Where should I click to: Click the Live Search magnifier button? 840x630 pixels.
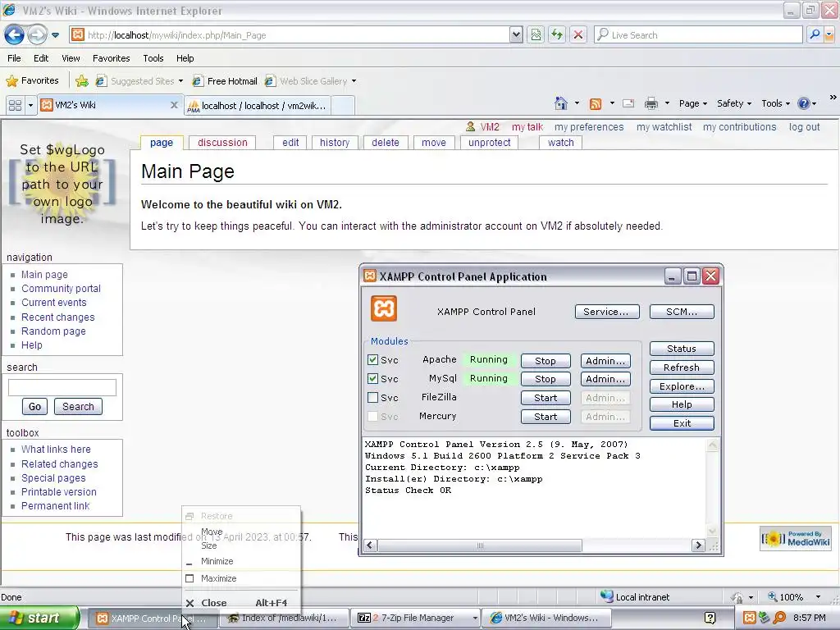(x=815, y=34)
